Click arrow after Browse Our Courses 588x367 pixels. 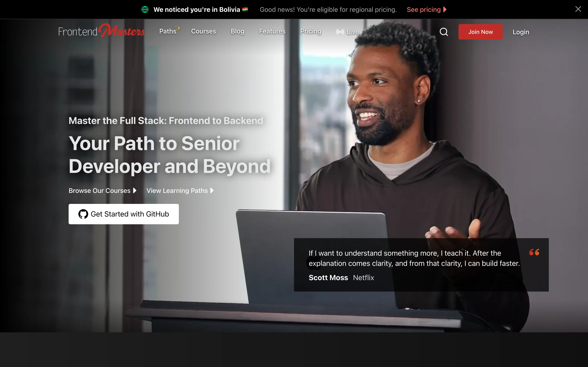coord(135,191)
